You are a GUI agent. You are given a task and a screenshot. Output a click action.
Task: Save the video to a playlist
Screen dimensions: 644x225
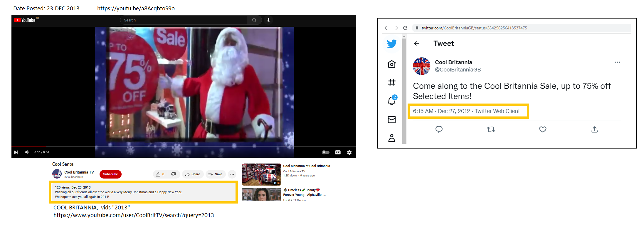coord(215,174)
